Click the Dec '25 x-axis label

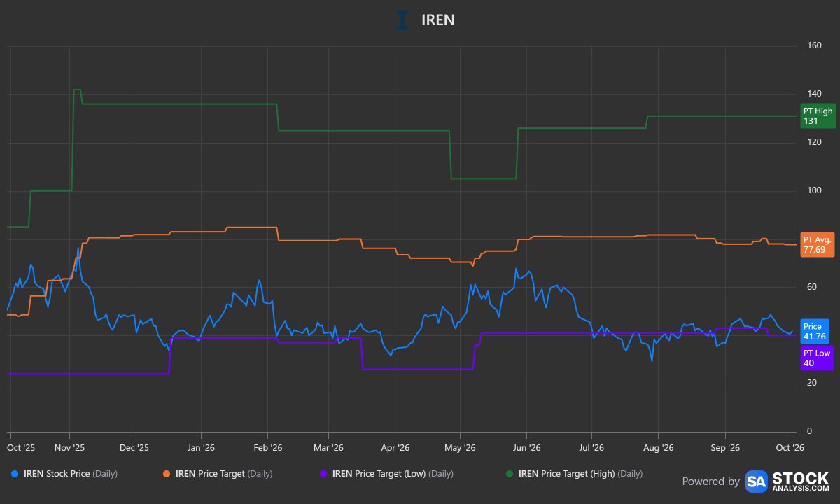[134, 447]
